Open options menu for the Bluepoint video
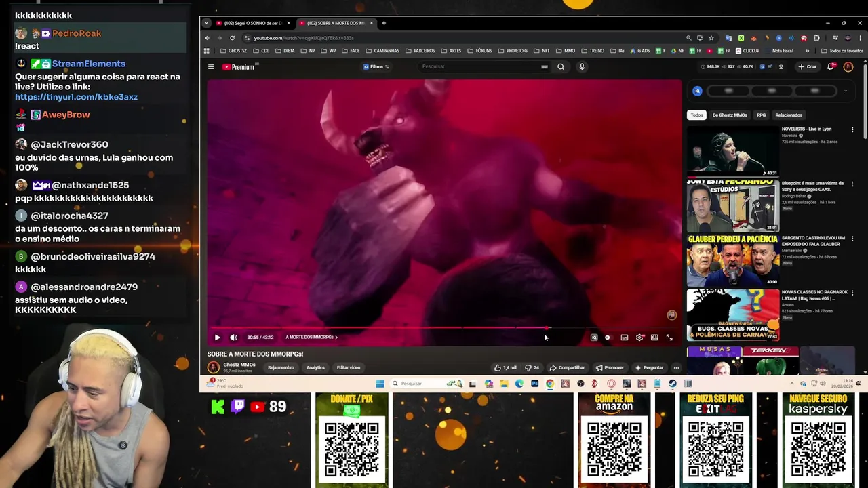 [852, 184]
